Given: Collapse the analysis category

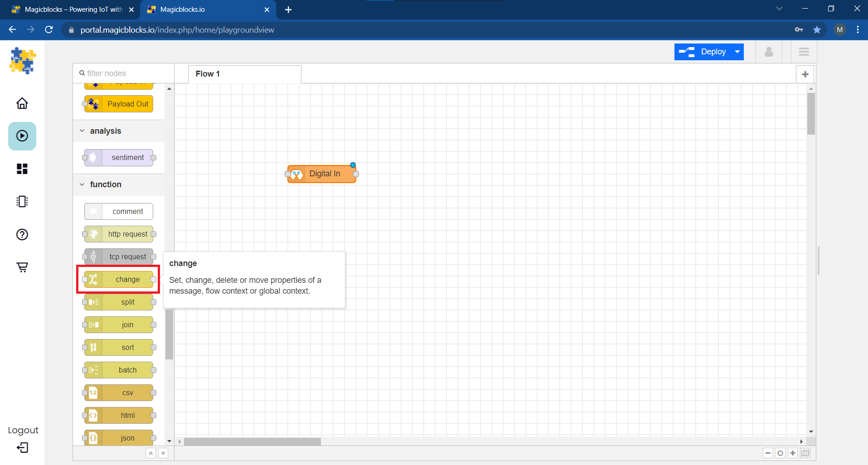Looking at the screenshot, I should pos(82,131).
